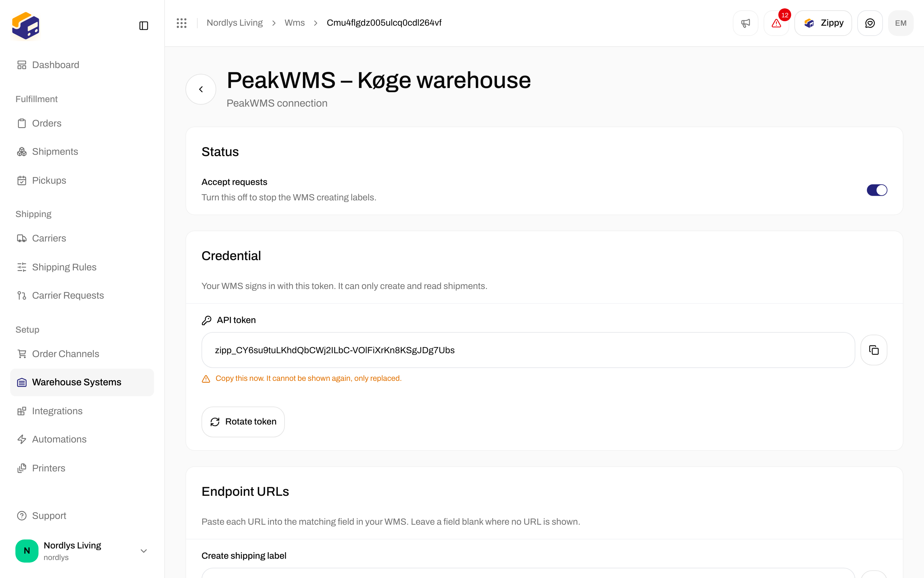Go back with the arrow button

(x=201, y=89)
